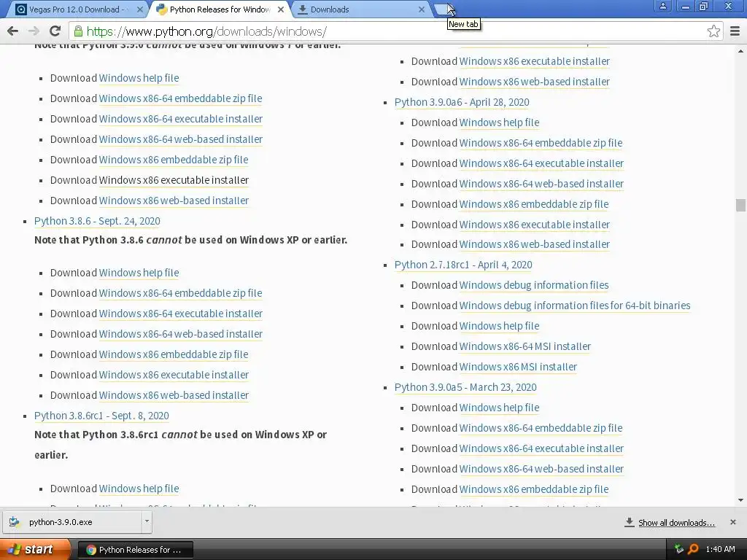Image resolution: width=747 pixels, height=560 pixels.
Task: Click x86-64 executable installer under Python 3.9.0a6
Action: click(x=542, y=164)
